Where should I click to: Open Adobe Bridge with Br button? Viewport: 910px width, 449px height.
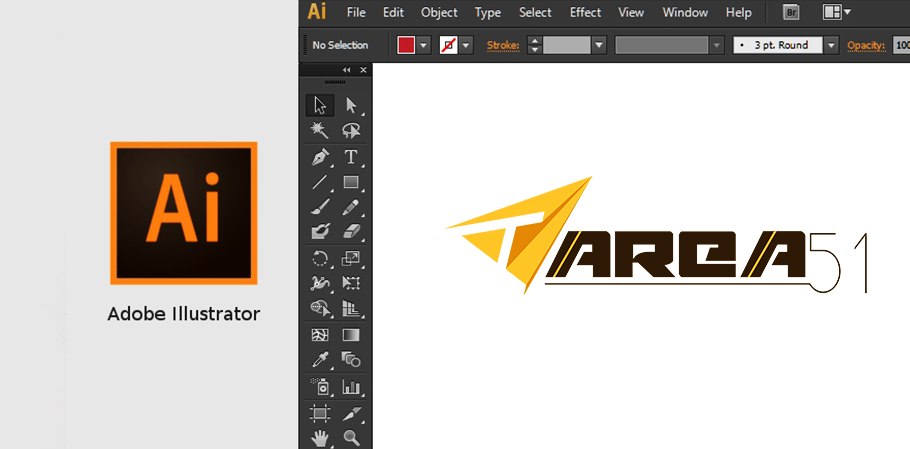(x=790, y=13)
